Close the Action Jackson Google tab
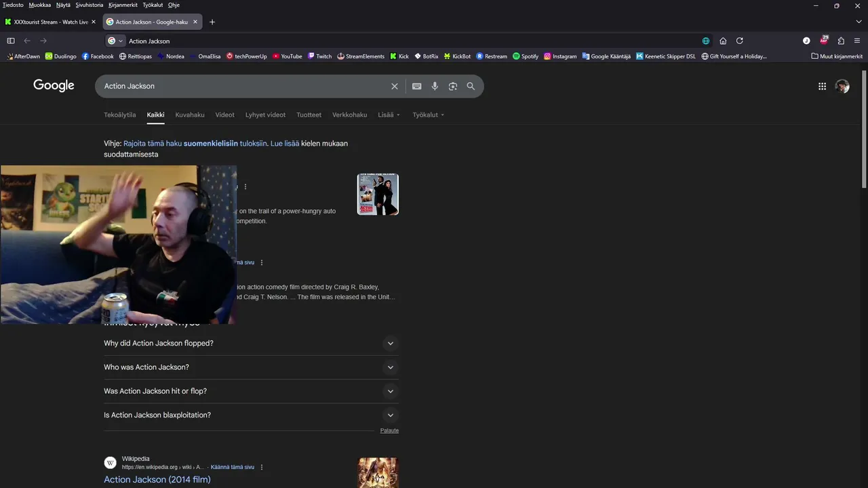Image resolution: width=868 pixels, height=488 pixels. point(195,22)
